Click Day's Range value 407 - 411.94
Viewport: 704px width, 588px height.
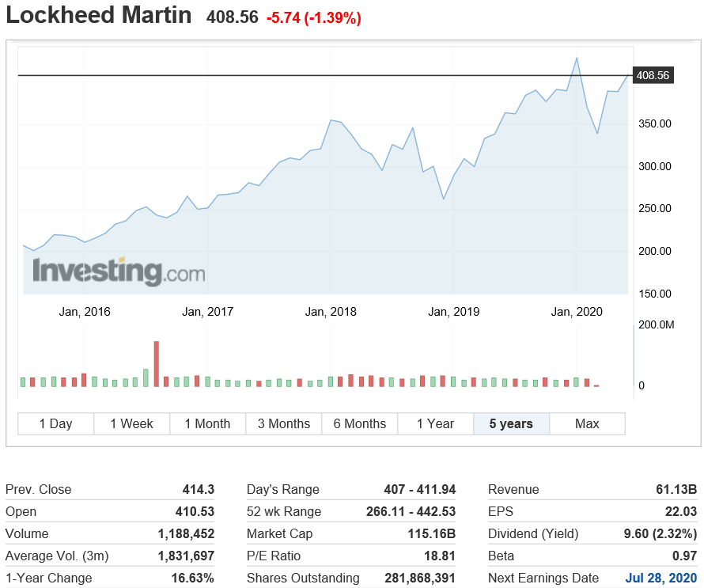[420, 489]
